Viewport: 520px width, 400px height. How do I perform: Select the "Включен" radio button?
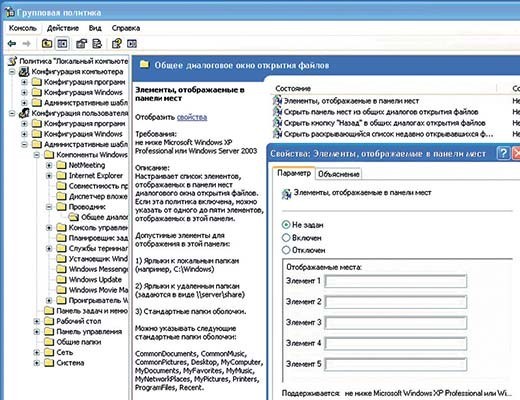click(x=286, y=238)
